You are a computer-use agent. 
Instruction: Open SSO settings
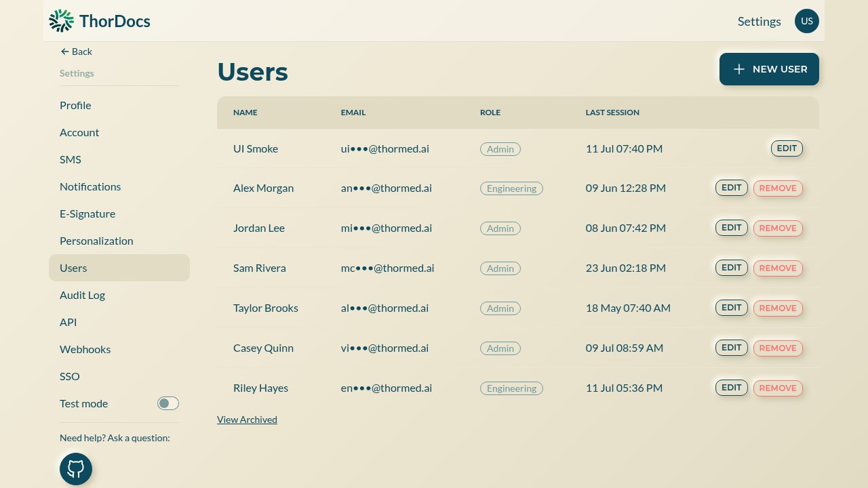point(119,376)
